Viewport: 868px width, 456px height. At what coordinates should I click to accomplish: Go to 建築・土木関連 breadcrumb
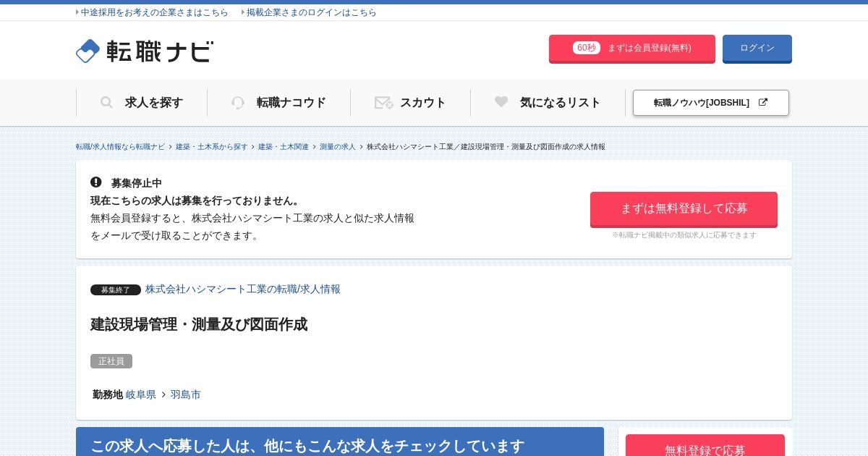(x=284, y=147)
